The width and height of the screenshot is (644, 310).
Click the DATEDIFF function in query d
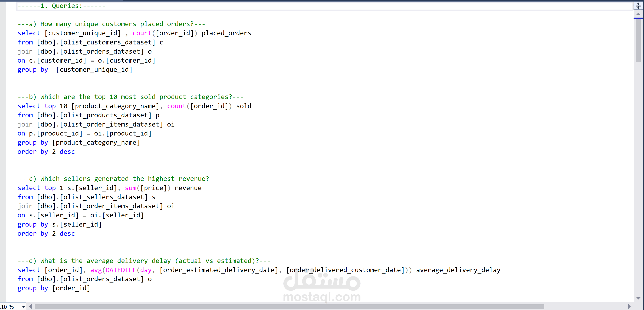[x=120, y=270]
